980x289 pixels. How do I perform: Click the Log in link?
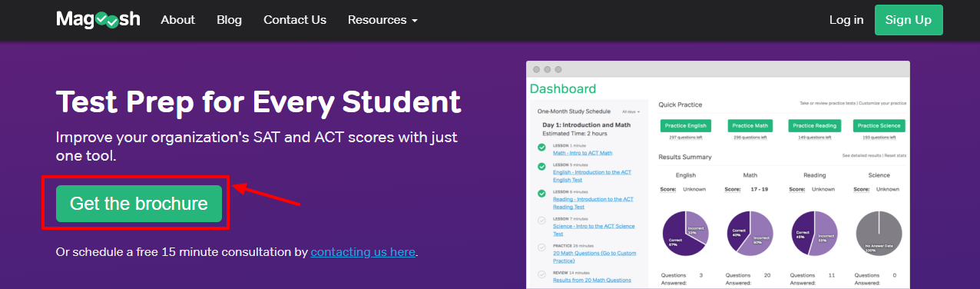[846, 20]
